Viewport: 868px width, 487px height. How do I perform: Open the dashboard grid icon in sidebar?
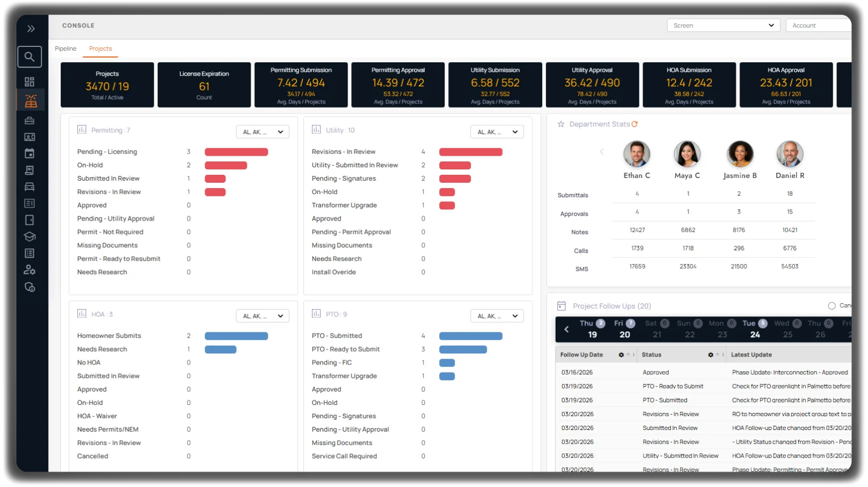tap(29, 82)
